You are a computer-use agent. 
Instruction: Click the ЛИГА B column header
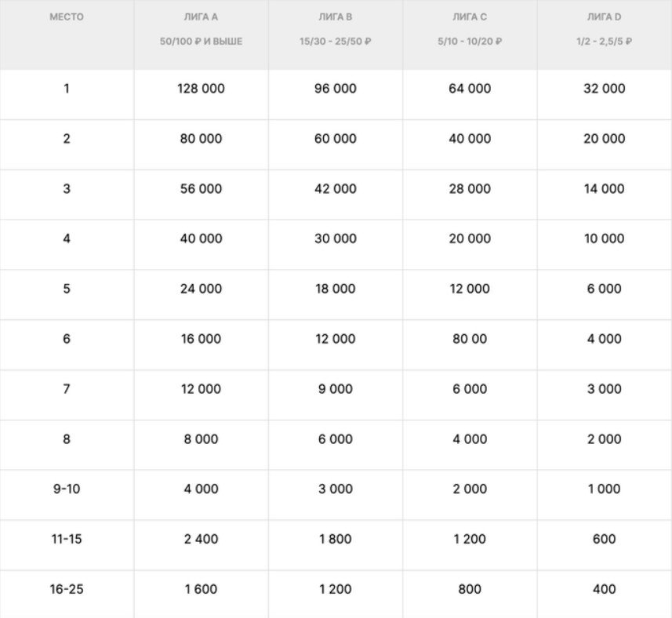click(336, 16)
